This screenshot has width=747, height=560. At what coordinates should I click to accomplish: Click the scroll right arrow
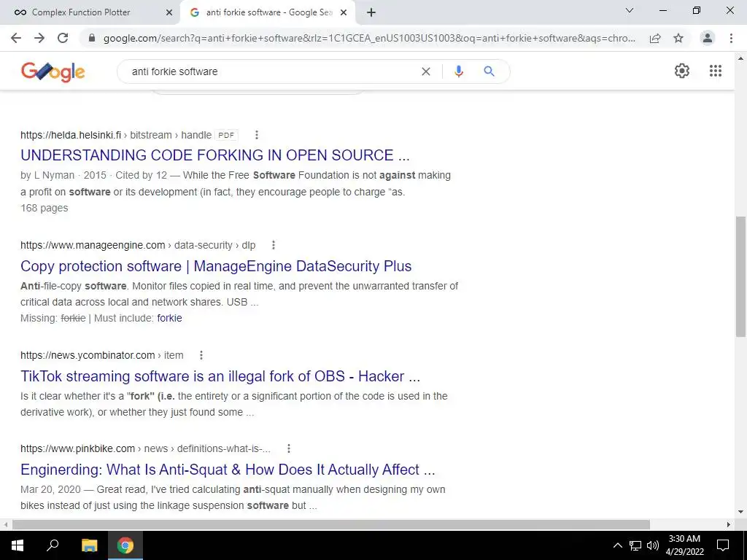[x=729, y=524]
